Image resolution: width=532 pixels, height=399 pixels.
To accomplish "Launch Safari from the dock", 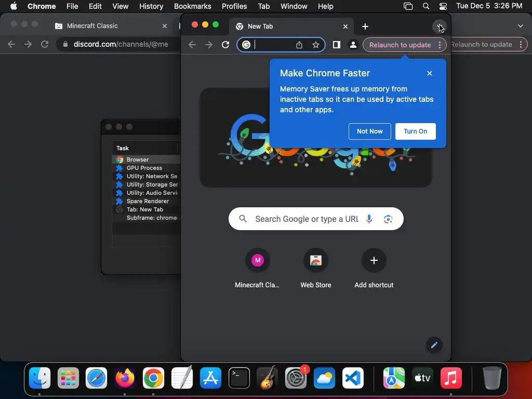I will tap(96, 378).
